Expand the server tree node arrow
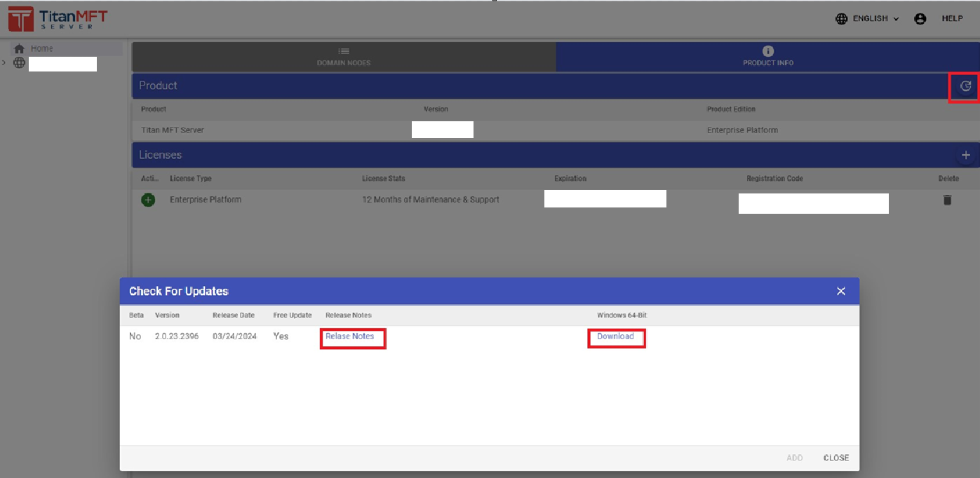 [x=4, y=63]
